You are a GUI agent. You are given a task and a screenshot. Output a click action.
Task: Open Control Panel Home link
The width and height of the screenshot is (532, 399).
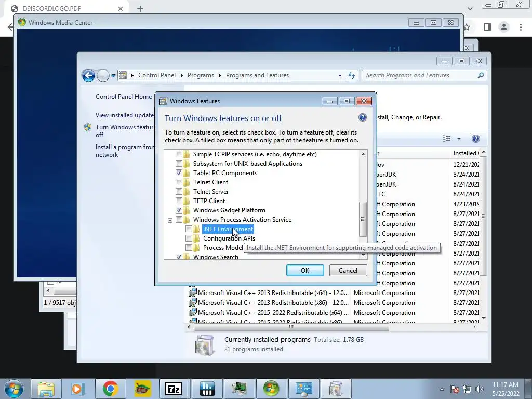tap(124, 96)
